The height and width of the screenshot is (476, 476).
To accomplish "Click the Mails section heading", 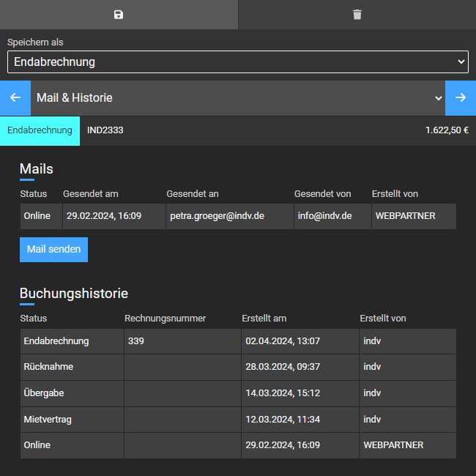I will (37, 168).
